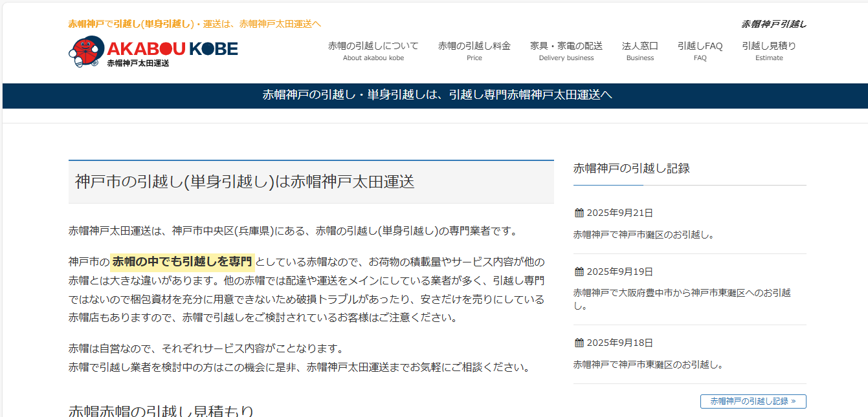
Task: Click the 神戸市の引越し(単身引越し) page heading
Action: [245, 182]
